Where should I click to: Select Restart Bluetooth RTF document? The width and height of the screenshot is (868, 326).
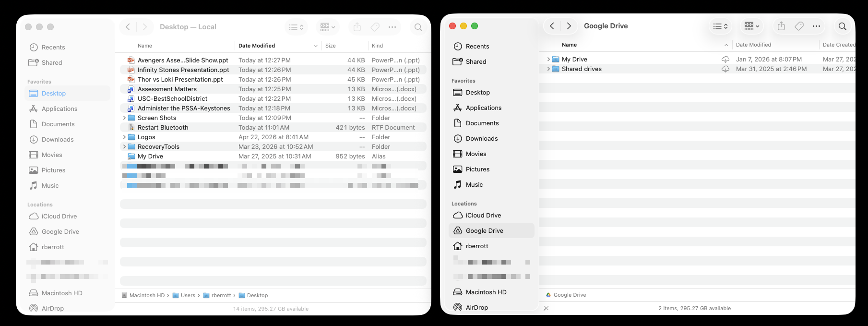pyautogui.click(x=273, y=127)
